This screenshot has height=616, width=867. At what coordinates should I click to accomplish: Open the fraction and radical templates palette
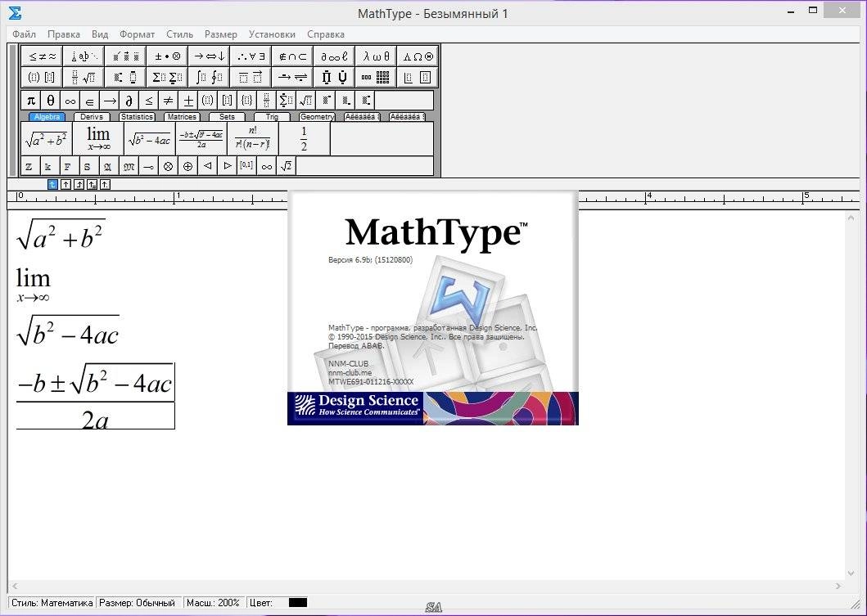[83, 77]
